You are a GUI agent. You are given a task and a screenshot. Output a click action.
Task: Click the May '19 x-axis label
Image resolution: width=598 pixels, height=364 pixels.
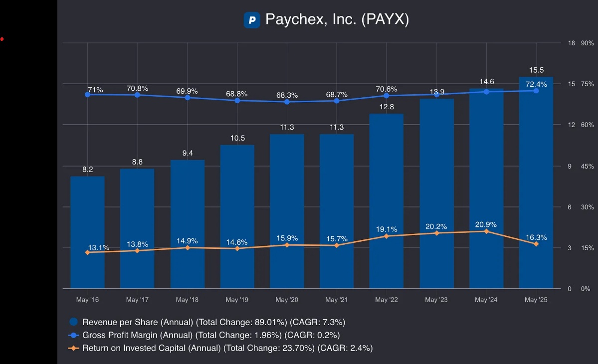[237, 300]
